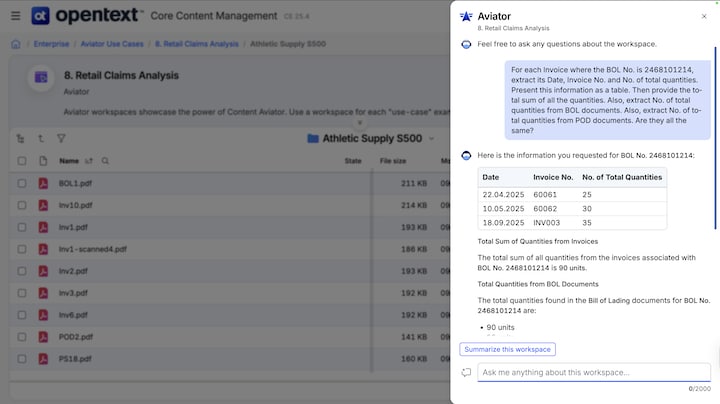
Task: Open the 8. Retail Claims Analysis breadcrumb
Action: click(x=197, y=44)
